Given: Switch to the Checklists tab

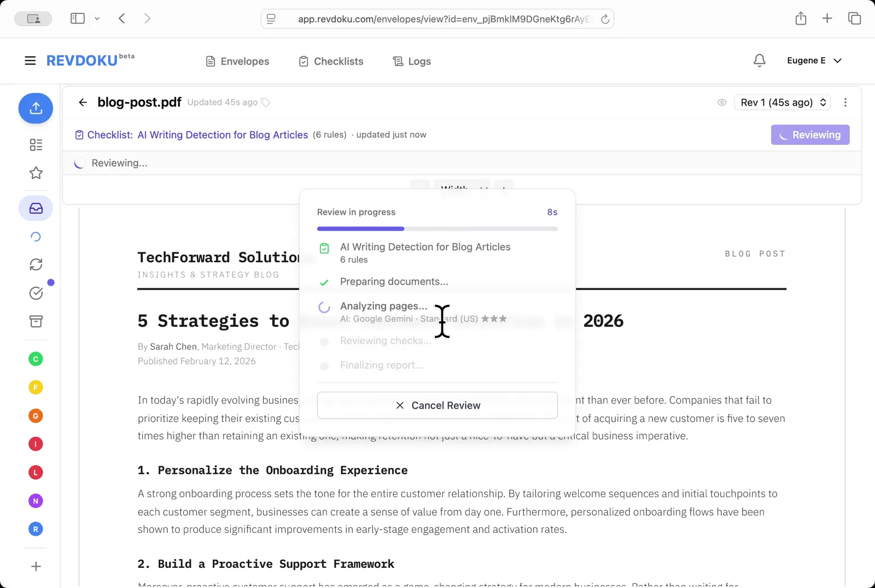Looking at the screenshot, I should coord(330,61).
